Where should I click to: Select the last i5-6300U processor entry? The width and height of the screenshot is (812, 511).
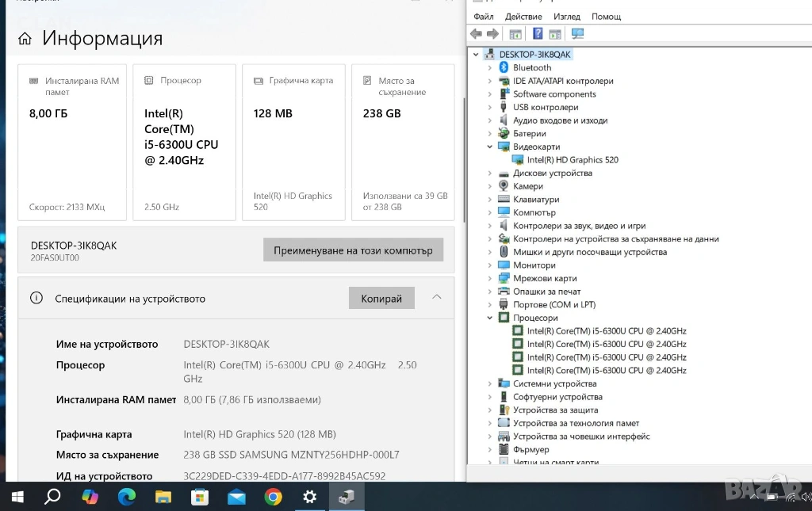coord(607,370)
